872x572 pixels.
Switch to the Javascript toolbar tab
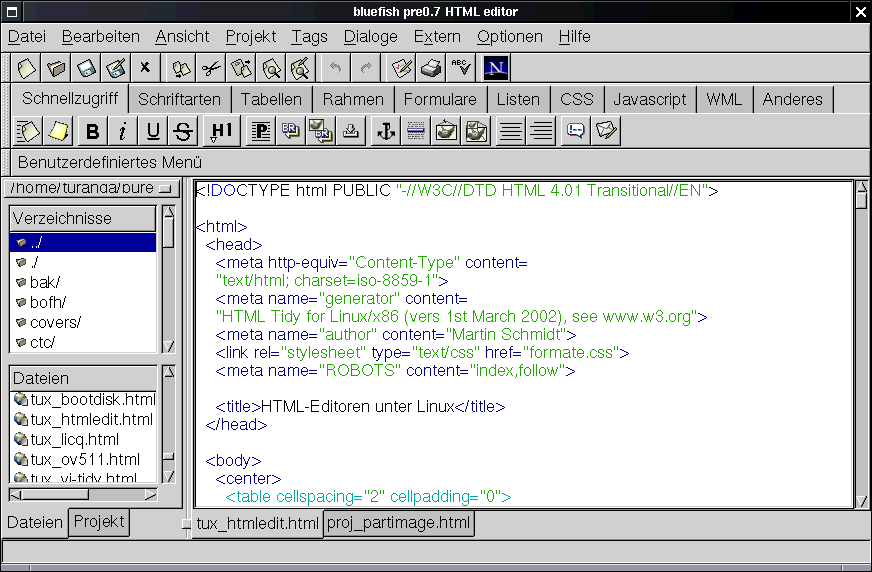click(x=650, y=100)
